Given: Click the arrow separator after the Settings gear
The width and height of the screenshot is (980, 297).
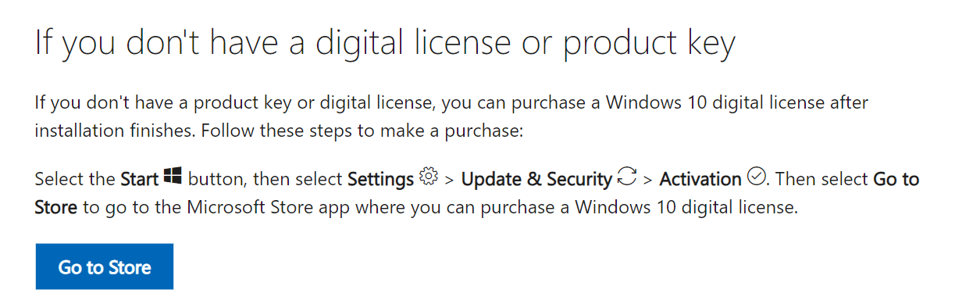Looking at the screenshot, I should coord(449,180).
